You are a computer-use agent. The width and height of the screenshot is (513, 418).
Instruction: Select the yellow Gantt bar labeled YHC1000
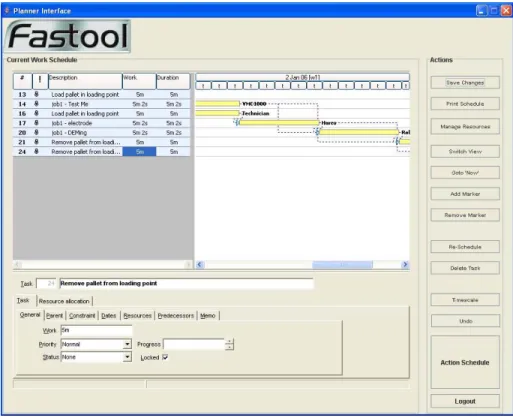point(217,104)
